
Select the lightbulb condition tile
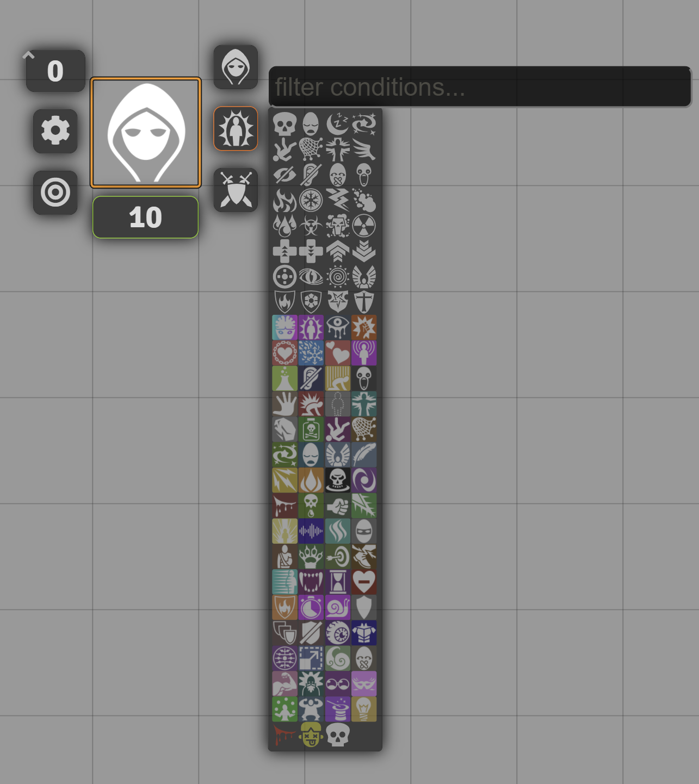coord(363,709)
